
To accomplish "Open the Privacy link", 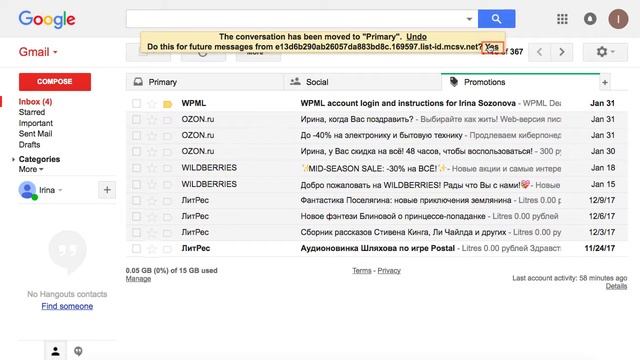I will click(389, 271).
